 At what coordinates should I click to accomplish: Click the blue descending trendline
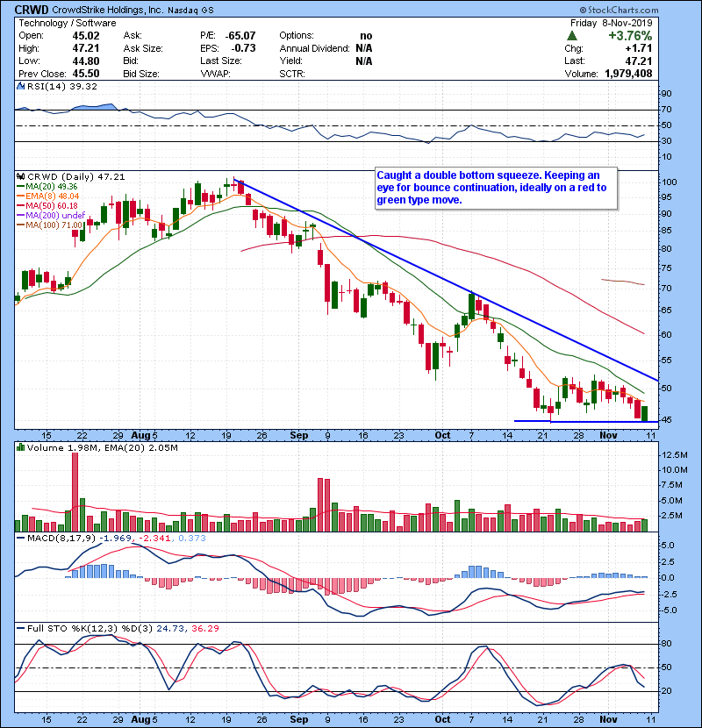[439, 272]
